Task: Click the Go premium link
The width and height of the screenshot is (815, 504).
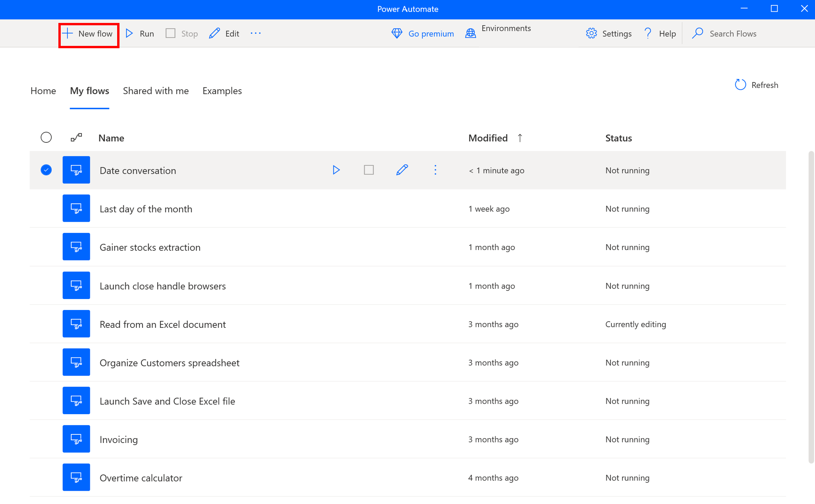Action: point(422,33)
